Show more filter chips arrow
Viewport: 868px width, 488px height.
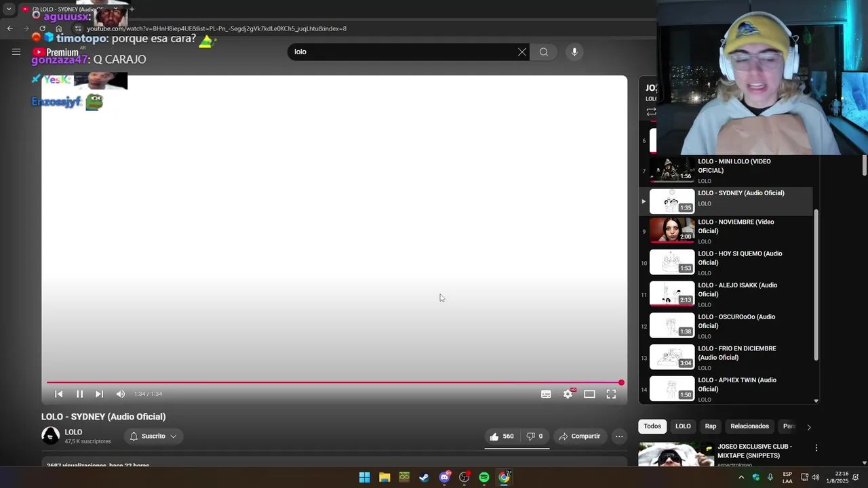tap(808, 427)
